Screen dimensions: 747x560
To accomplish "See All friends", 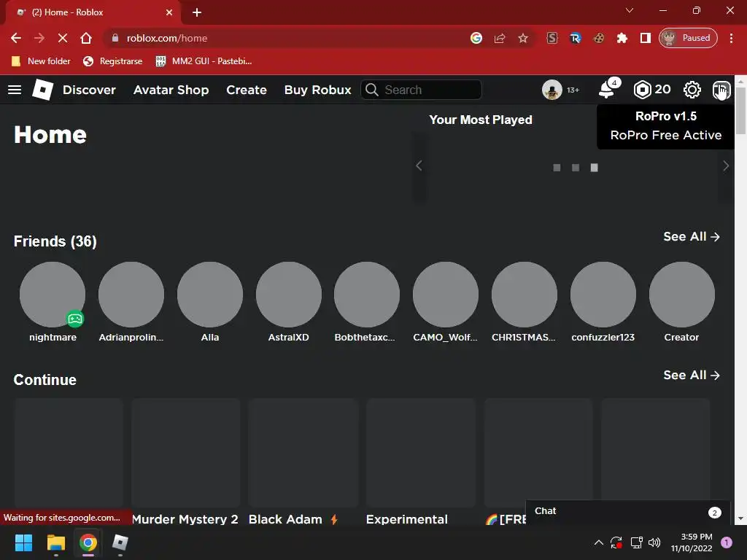I will 692,237.
